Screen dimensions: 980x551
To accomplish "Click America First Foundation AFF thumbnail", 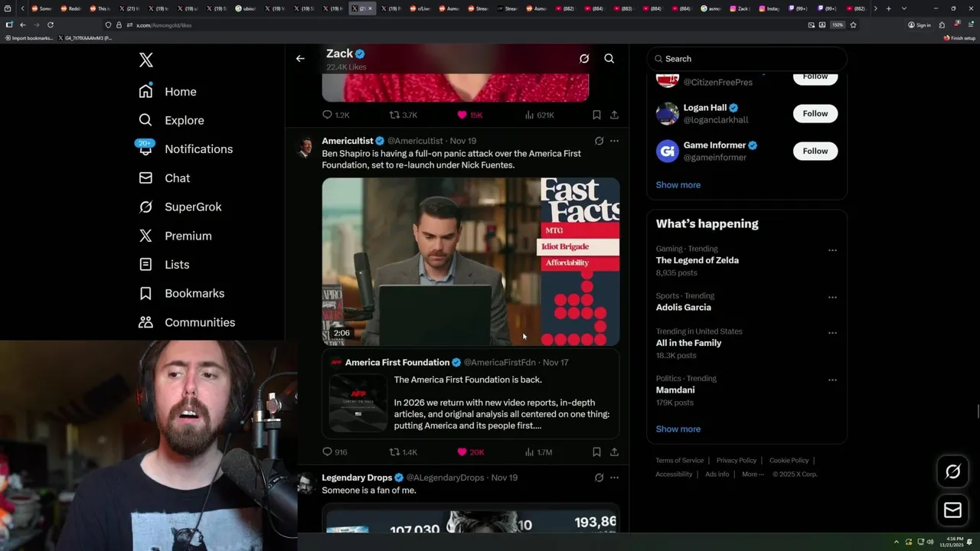I will [358, 403].
